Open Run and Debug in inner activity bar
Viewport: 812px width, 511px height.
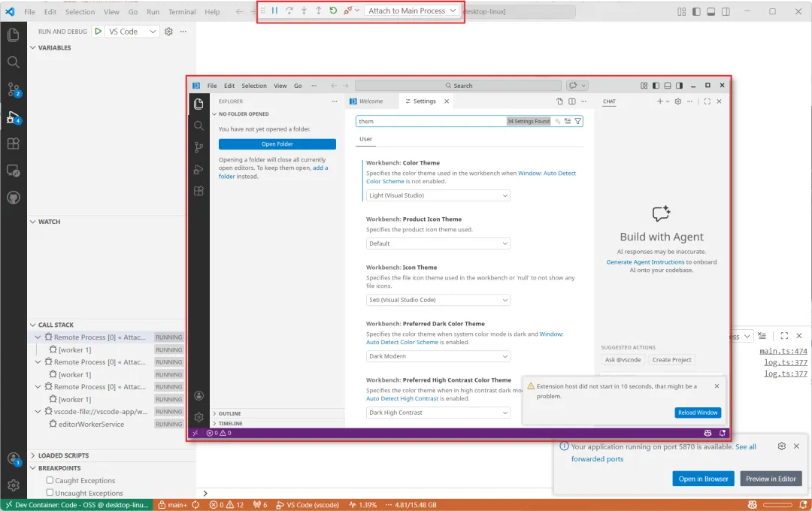[198, 169]
